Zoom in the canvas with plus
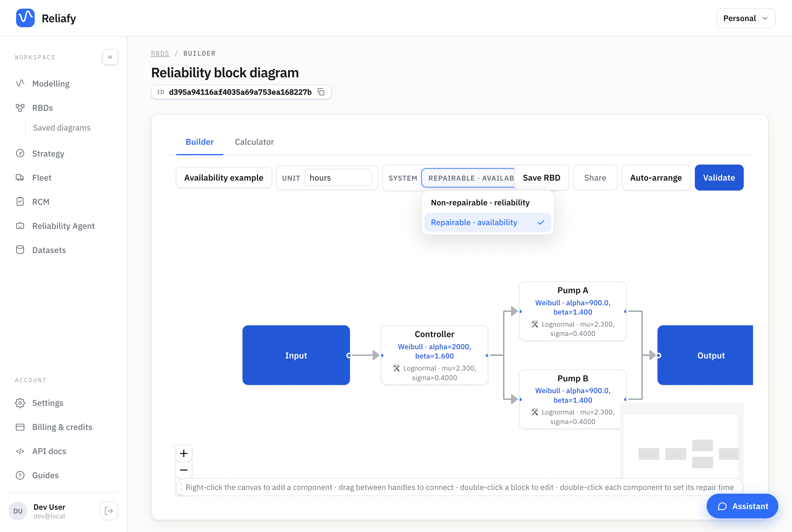Image resolution: width=792 pixels, height=532 pixels. pyautogui.click(x=183, y=453)
